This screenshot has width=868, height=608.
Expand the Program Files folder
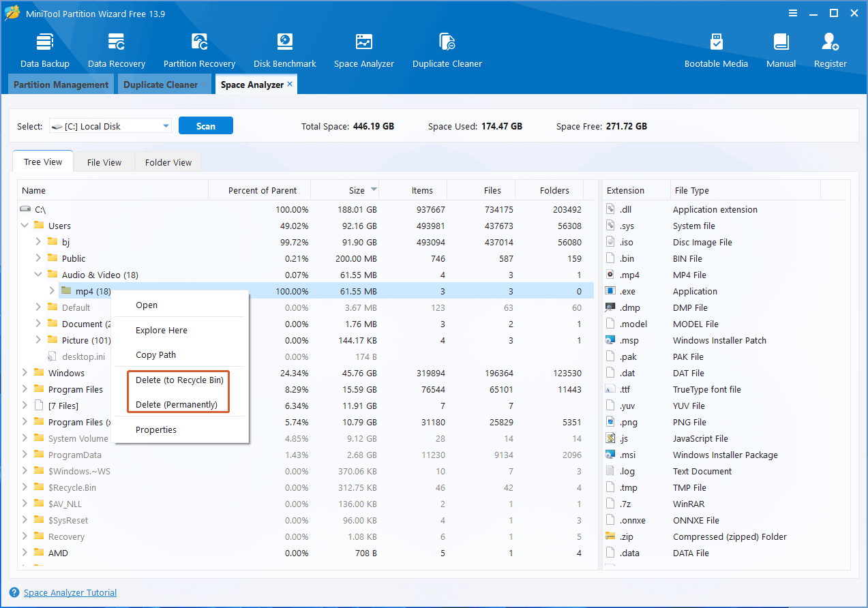click(x=25, y=389)
